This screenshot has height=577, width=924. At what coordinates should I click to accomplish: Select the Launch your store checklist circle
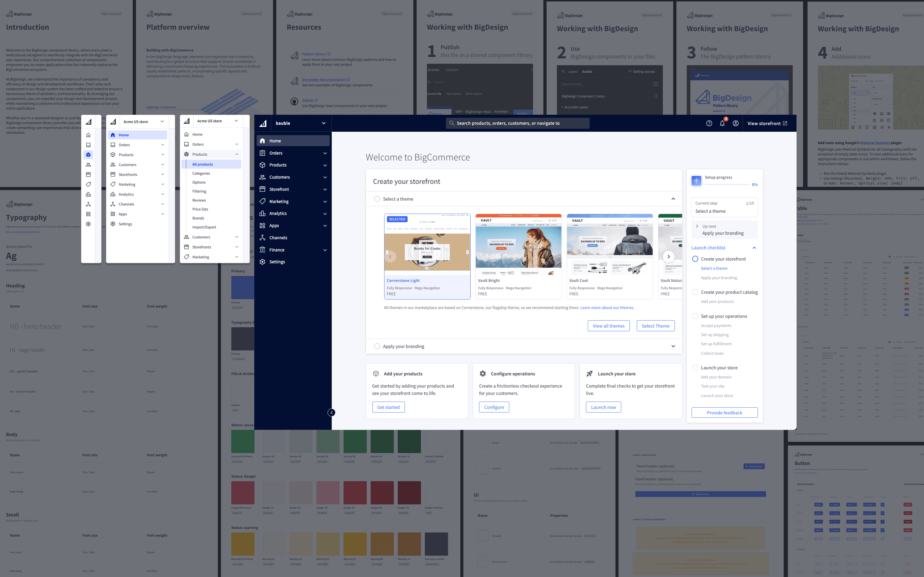point(695,368)
